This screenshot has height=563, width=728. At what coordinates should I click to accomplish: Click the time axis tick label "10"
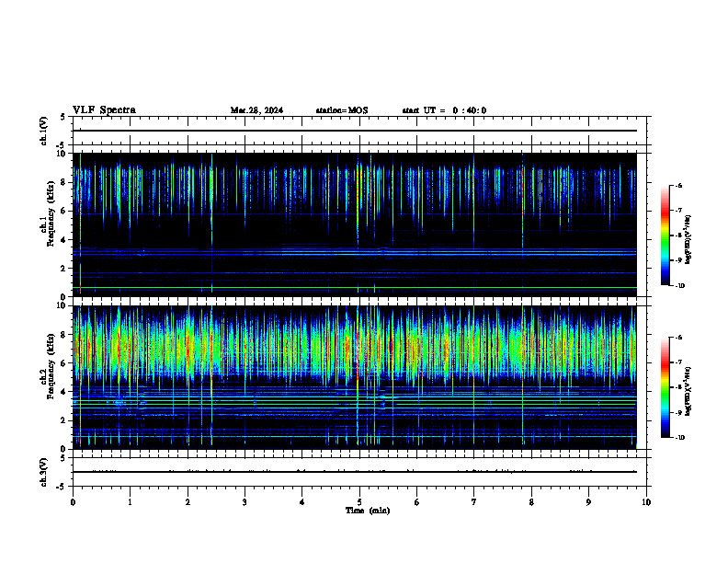(x=646, y=502)
